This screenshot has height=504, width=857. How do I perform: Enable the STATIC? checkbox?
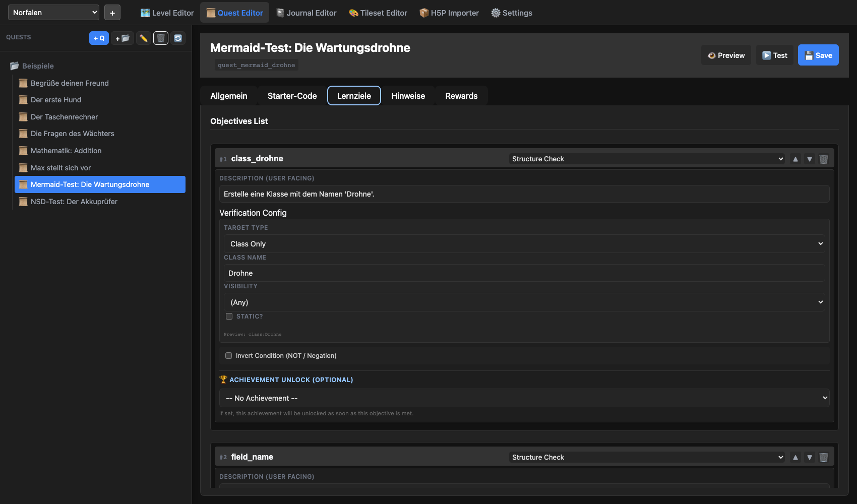click(229, 316)
